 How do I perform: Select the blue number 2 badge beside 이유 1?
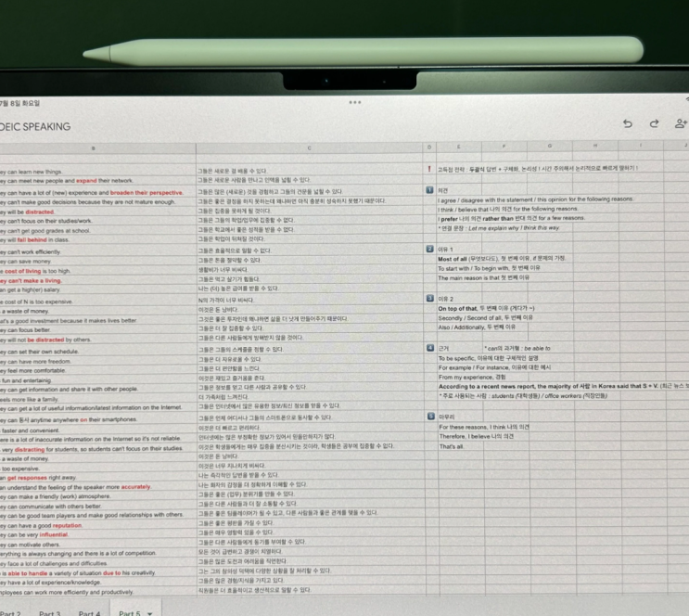click(x=429, y=249)
